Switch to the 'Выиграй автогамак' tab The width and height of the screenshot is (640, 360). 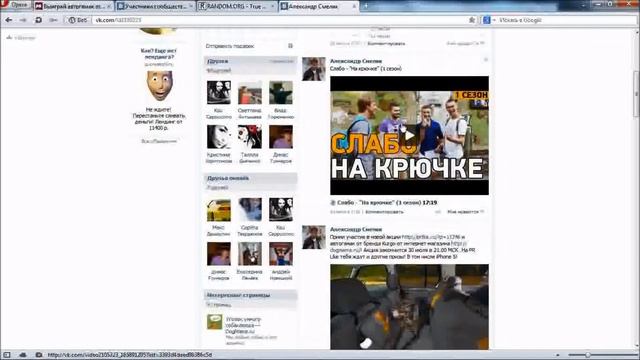pyautogui.click(x=73, y=7)
